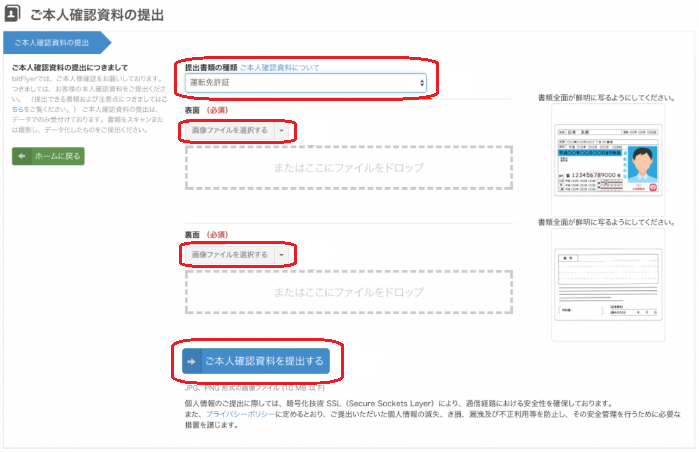Select the ご本人確認資料の提出 breadcrumb tab

[57, 43]
